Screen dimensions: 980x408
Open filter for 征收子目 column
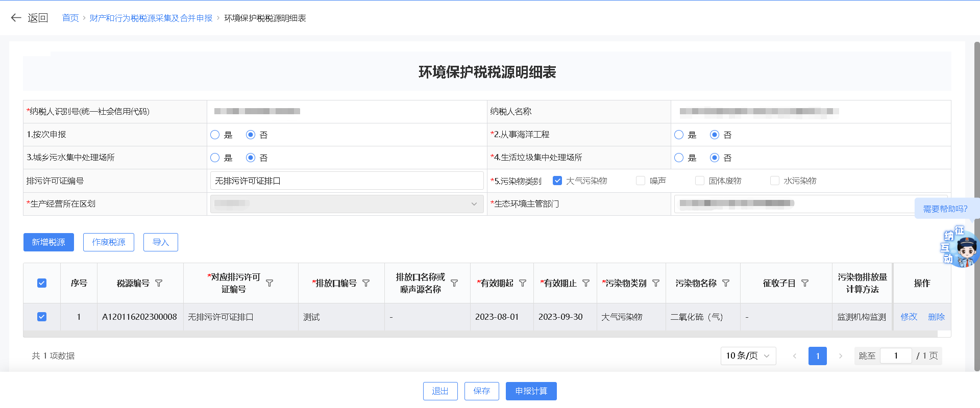point(805,283)
